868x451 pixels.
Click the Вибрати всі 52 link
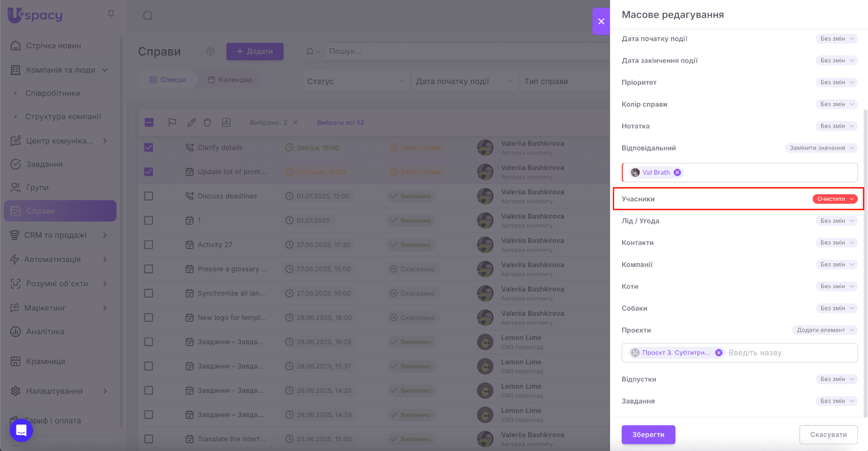click(x=340, y=123)
